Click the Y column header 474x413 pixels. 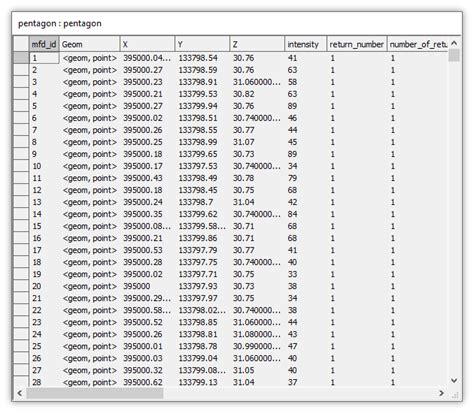pyautogui.click(x=202, y=44)
